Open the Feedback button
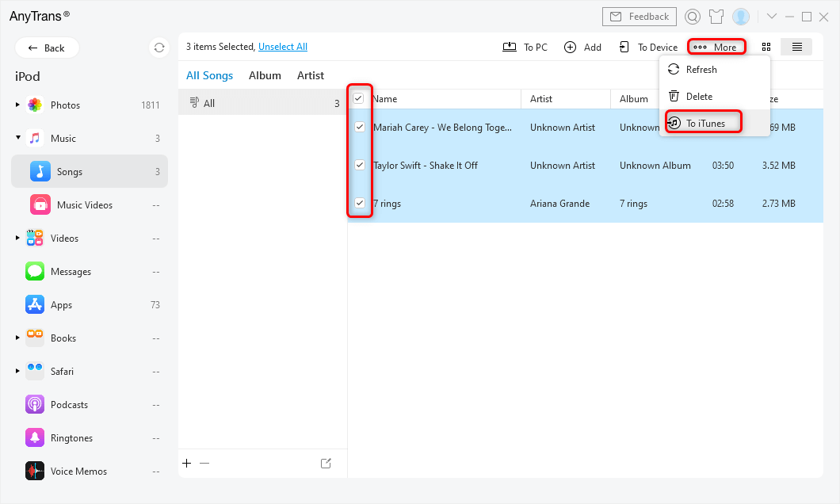 point(639,17)
